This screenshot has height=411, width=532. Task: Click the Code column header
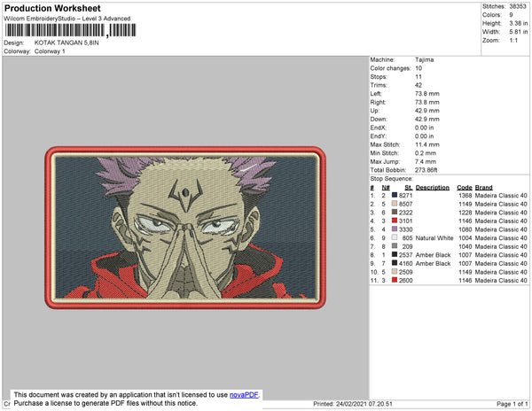pos(465,188)
